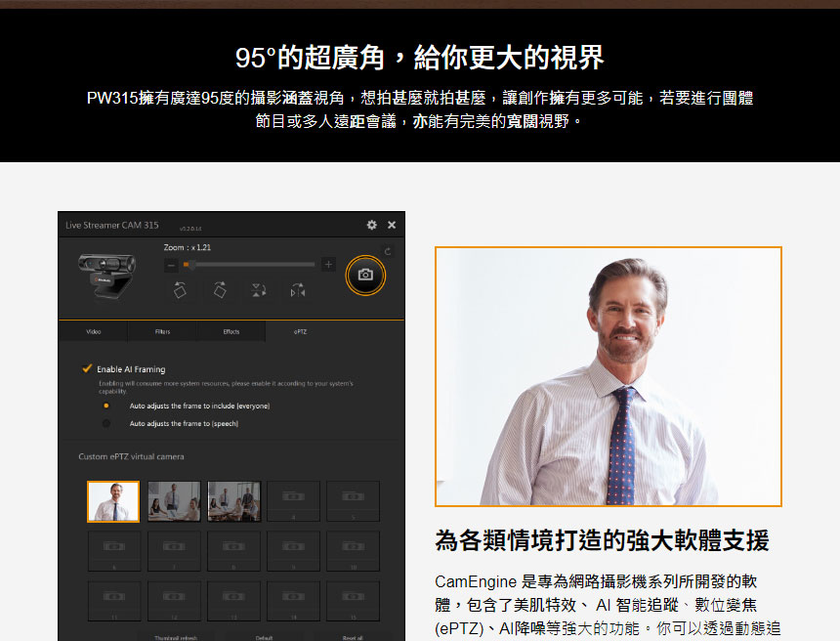Switch to the Video tab

pyautogui.click(x=94, y=332)
